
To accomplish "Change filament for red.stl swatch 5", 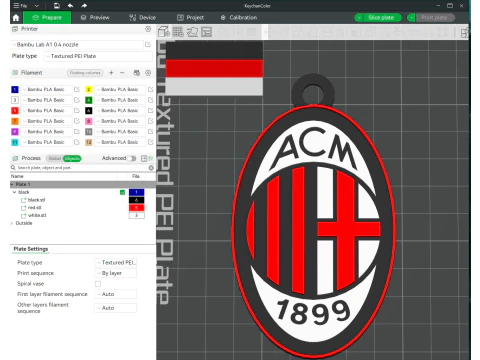I will (136, 208).
